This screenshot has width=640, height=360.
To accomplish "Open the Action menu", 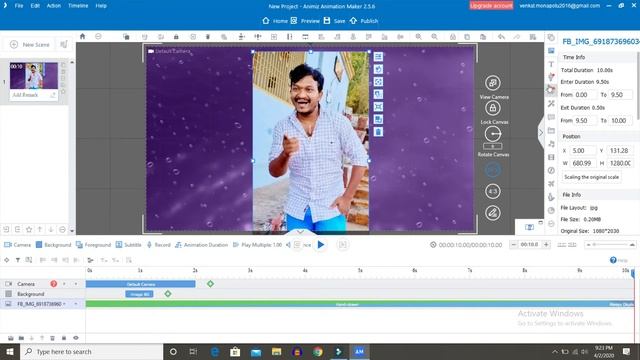I will click(x=53, y=6).
